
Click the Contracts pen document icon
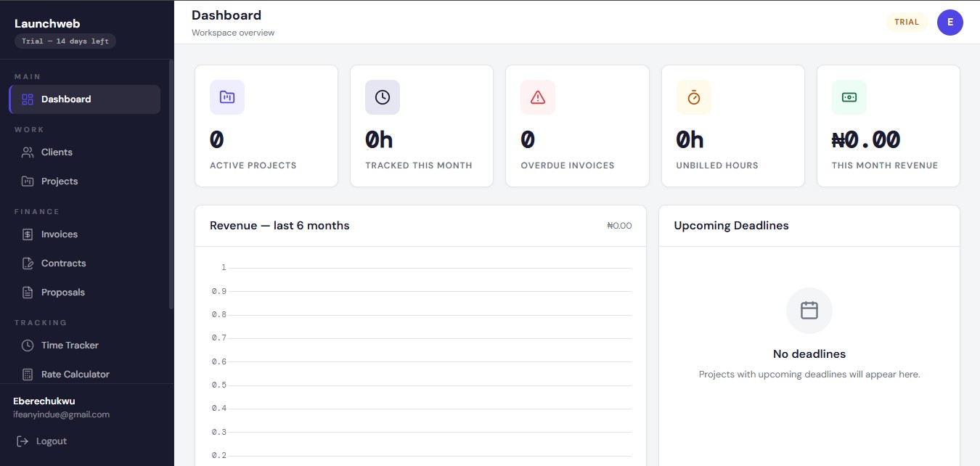click(x=28, y=263)
